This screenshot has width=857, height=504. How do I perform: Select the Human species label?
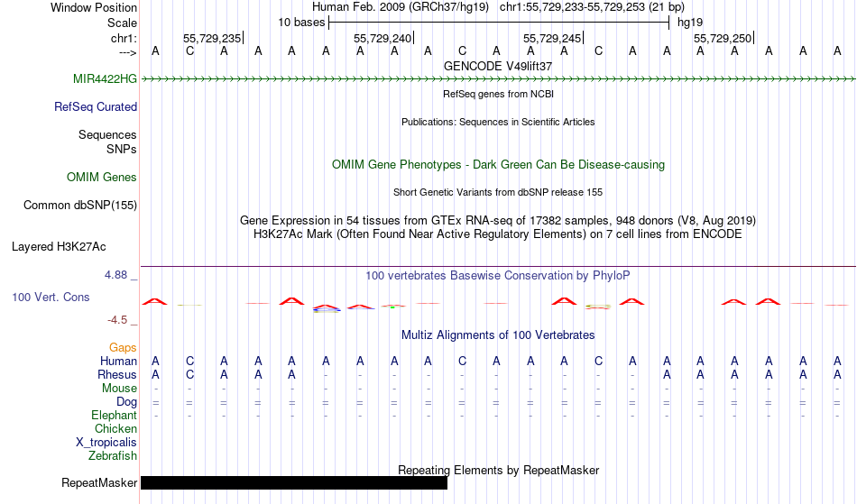(118, 362)
